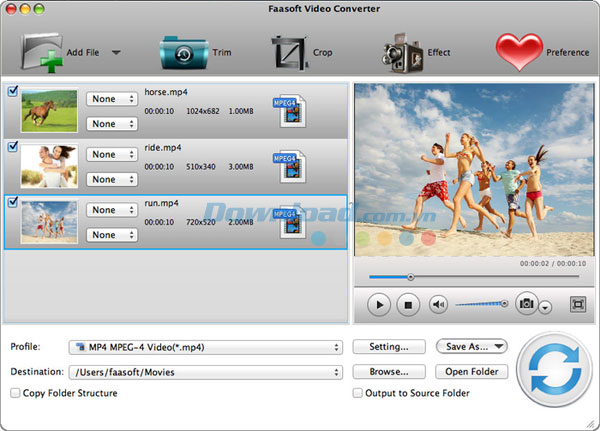Open Preference via the heart icon
Image resolution: width=600 pixels, height=431 pixels.
click(519, 52)
